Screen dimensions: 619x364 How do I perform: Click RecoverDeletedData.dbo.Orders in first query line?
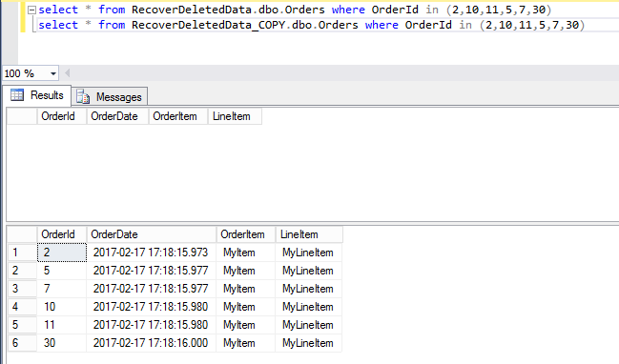[228, 10]
